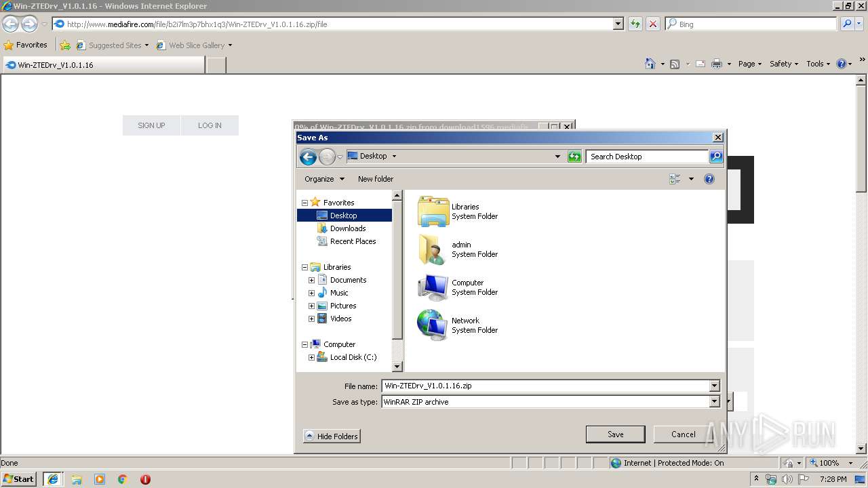Select Desktop in the Favorites tree
The height and width of the screenshot is (488, 868).
point(344,216)
